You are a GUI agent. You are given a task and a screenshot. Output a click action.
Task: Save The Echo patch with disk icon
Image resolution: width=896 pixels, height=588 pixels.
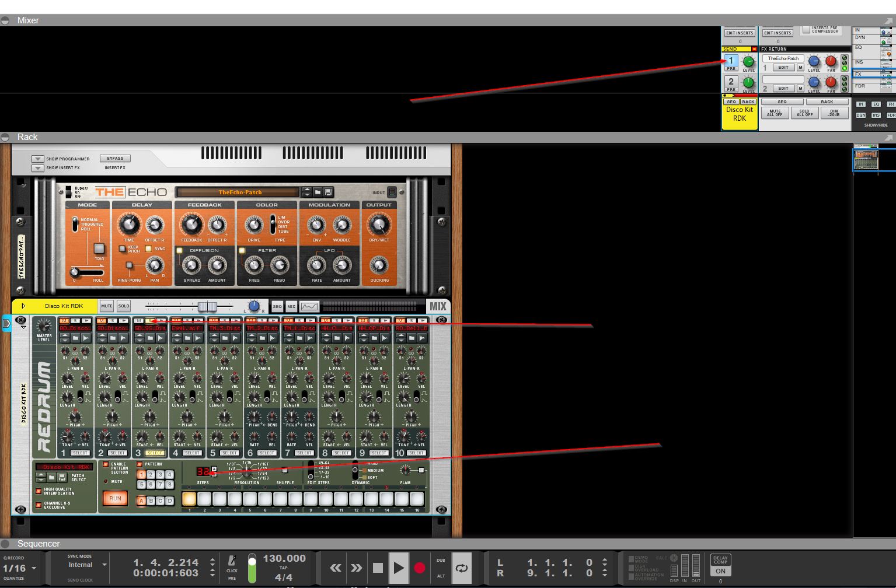click(328, 192)
